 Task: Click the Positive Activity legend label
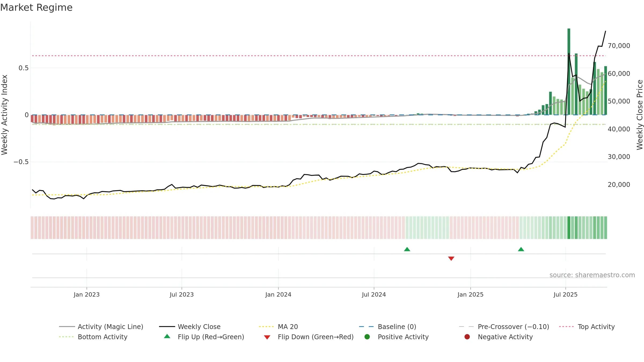click(x=403, y=337)
